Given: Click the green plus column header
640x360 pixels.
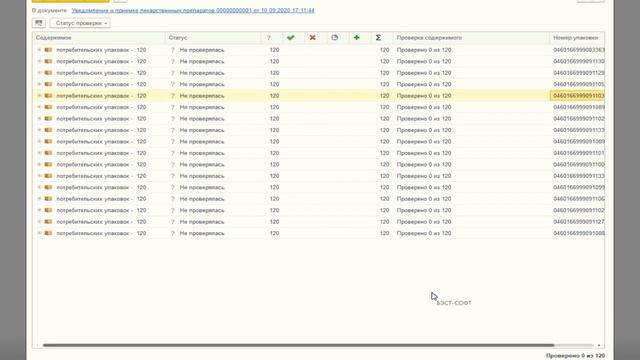Looking at the screenshot, I should [x=357, y=38].
